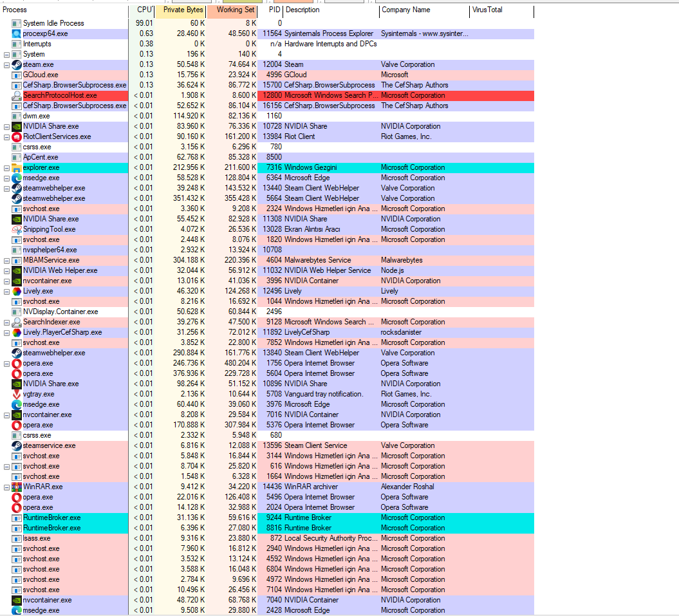Click the Lively.PlayerCefSharp.exe icon
Viewport: 679px width, 616px height.
point(17,332)
